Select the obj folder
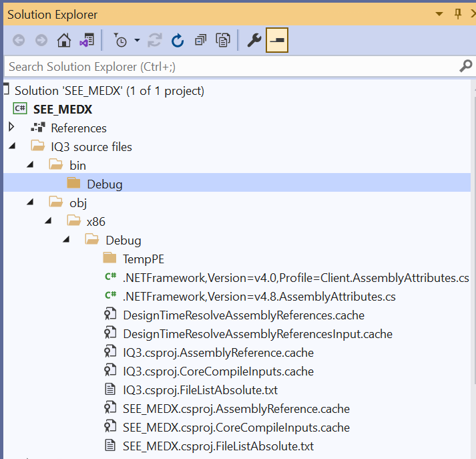 pos(78,203)
